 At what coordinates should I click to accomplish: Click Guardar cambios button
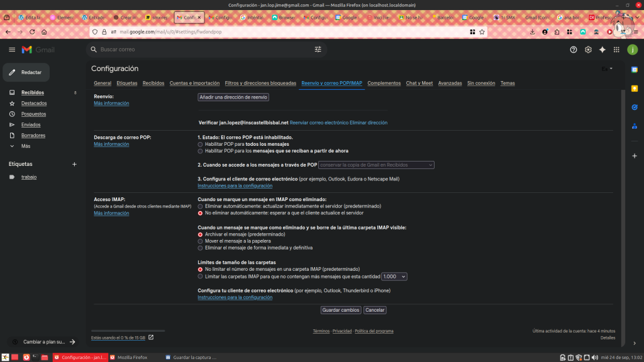pyautogui.click(x=340, y=310)
